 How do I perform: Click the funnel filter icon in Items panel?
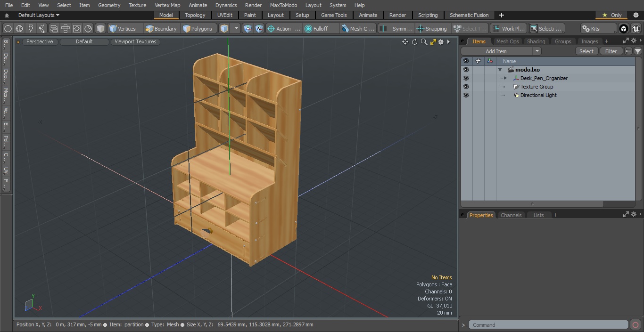click(x=638, y=51)
